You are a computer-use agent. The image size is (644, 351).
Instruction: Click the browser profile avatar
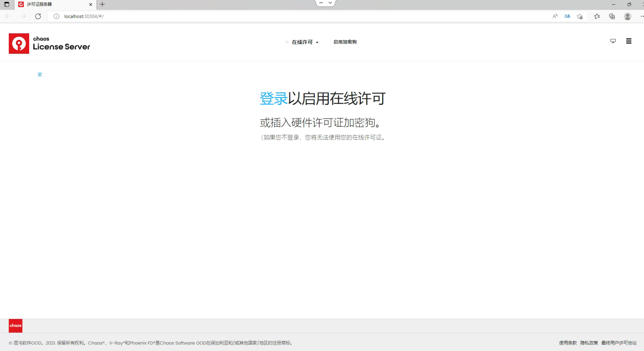[x=628, y=16]
